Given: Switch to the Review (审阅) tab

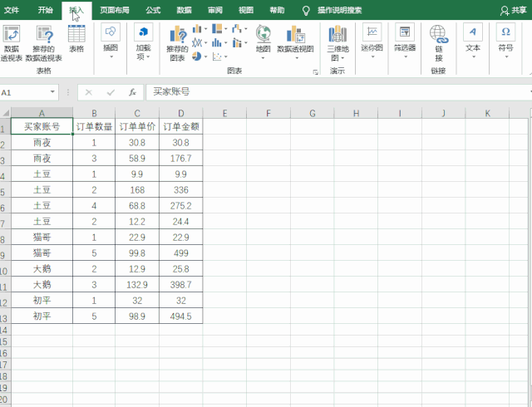Looking at the screenshot, I should [x=215, y=10].
